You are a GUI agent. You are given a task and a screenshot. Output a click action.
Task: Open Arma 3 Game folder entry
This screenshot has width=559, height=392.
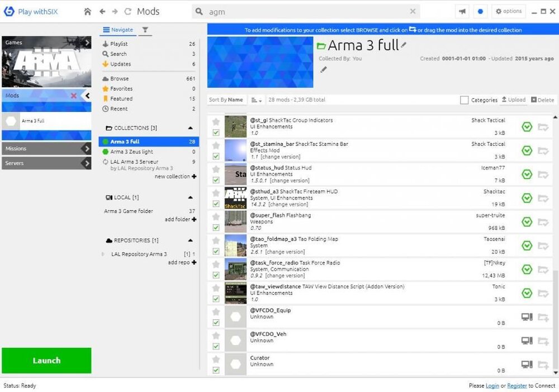149,211
